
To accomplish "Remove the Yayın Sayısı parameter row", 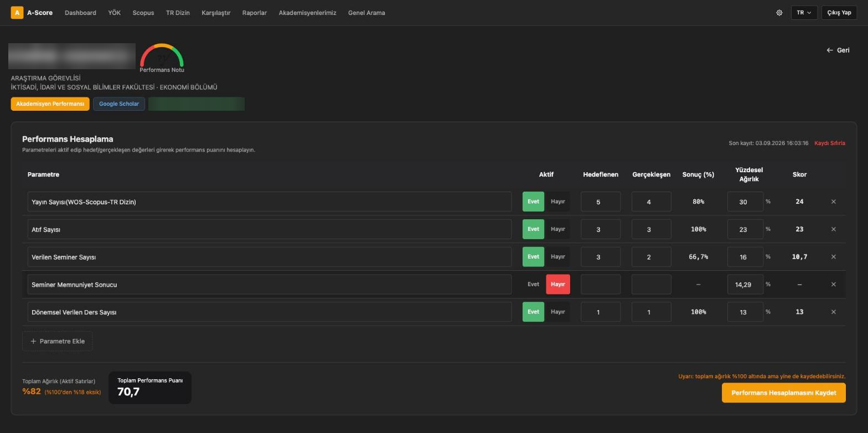I will (x=833, y=202).
